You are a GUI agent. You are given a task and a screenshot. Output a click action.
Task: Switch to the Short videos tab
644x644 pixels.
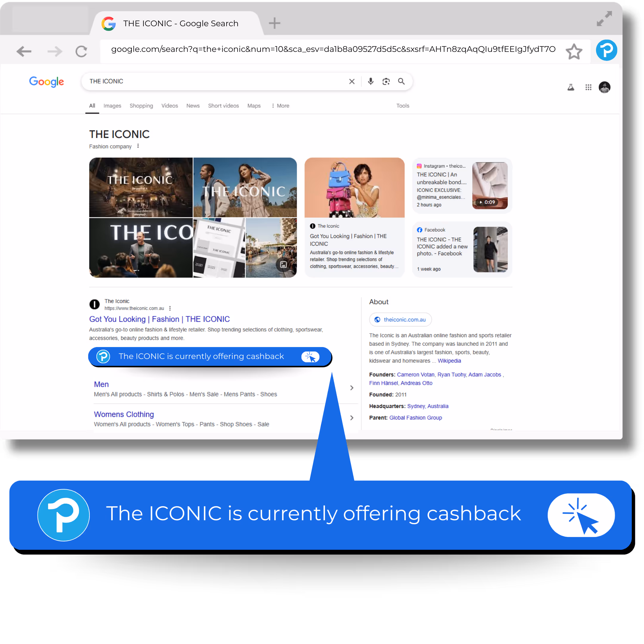pos(223,106)
